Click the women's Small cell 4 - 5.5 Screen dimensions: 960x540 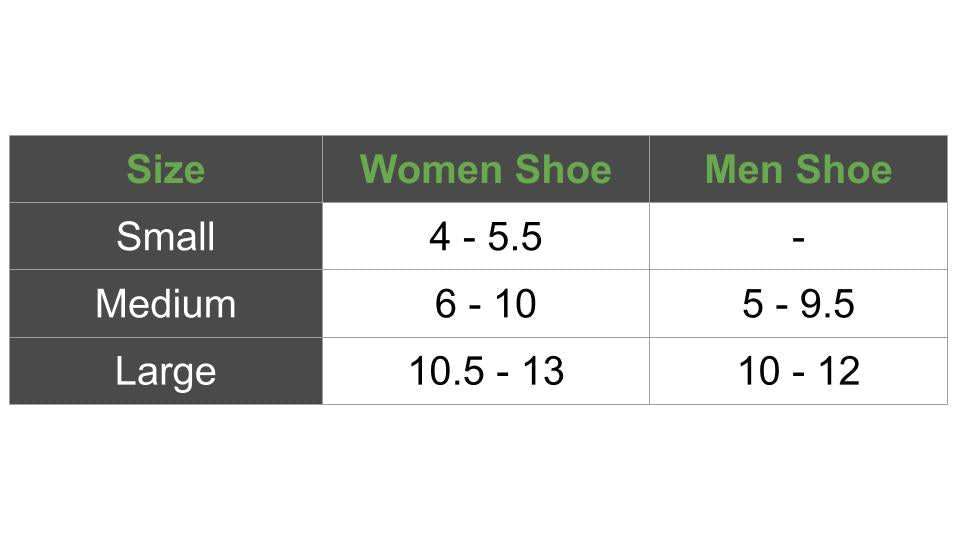click(485, 237)
